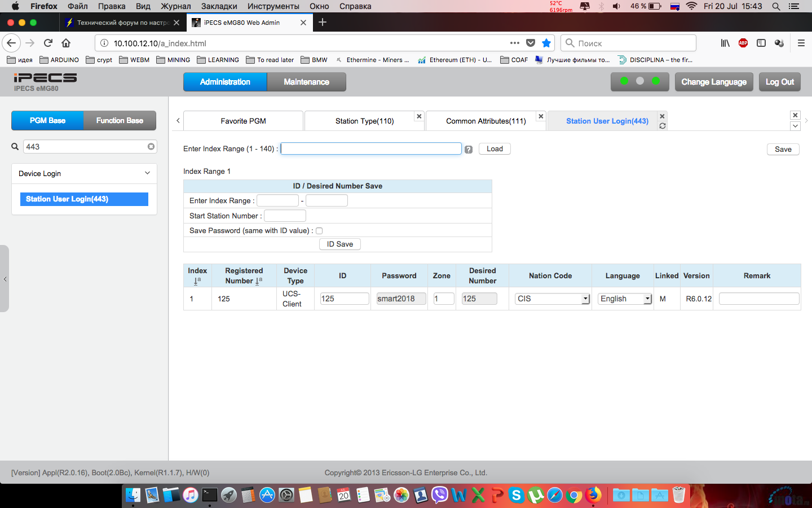Sort by Index column sort icon
The image size is (812, 508).
coord(197,281)
